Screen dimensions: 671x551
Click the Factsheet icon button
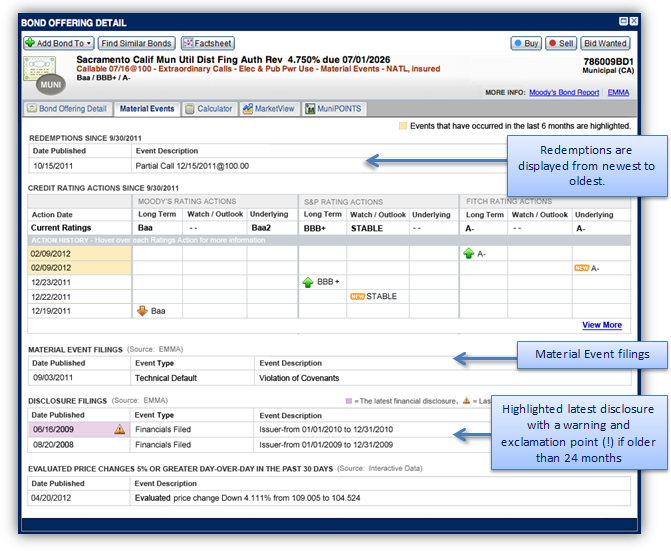click(207, 44)
